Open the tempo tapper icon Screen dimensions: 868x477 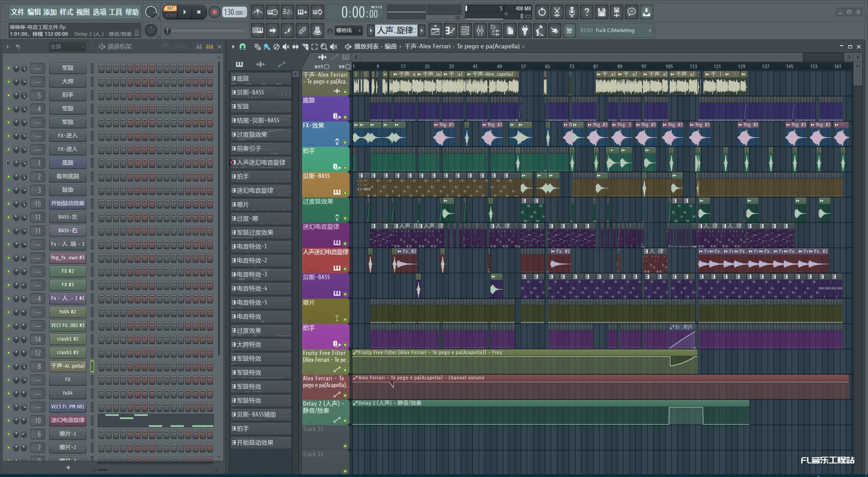click(540, 31)
